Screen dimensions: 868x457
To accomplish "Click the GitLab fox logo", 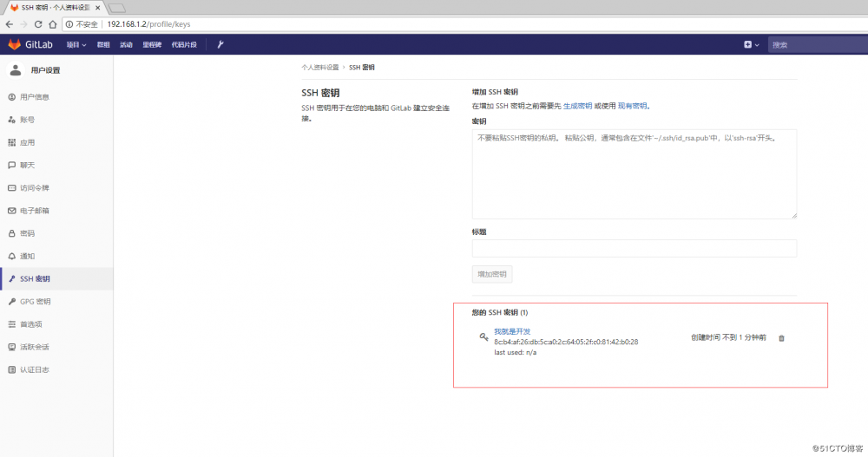I will (15, 44).
